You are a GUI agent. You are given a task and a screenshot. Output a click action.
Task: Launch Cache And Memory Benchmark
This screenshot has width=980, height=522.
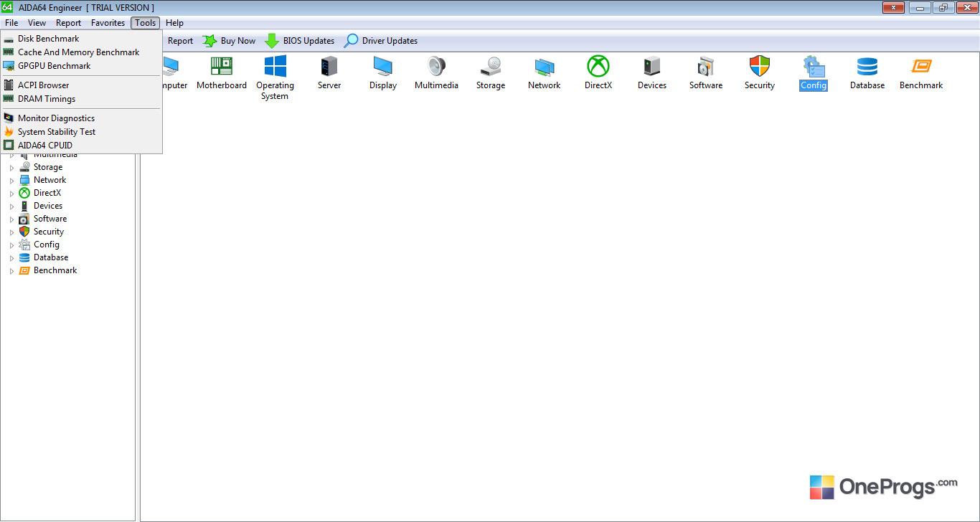82,52
